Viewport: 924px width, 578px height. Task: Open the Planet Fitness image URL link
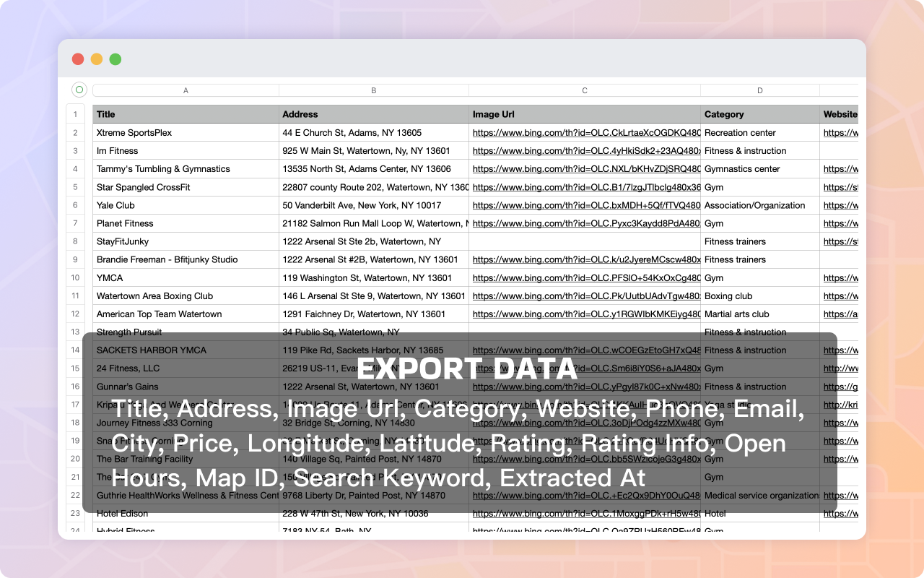click(x=586, y=223)
